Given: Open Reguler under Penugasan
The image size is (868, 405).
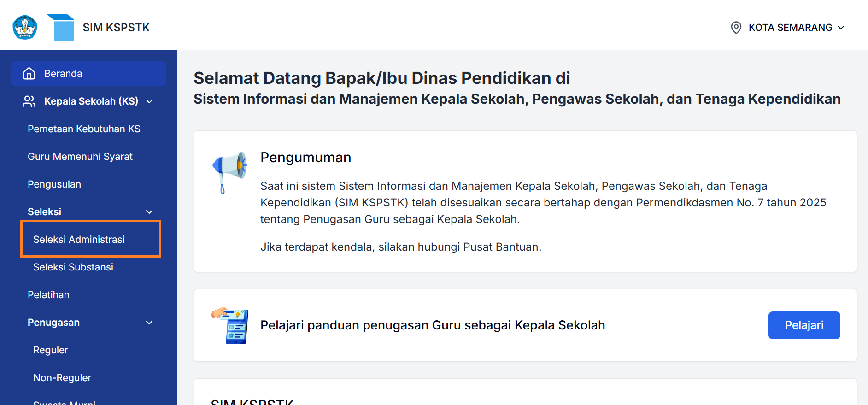Looking at the screenshot, I should (51, 350).
